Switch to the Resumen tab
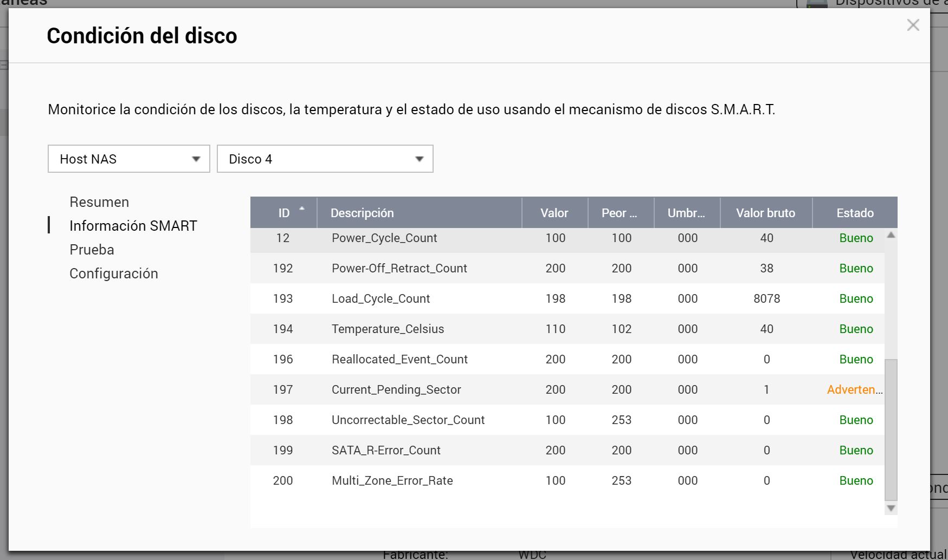This screenshot has width=948, height=560. (99, 202)
